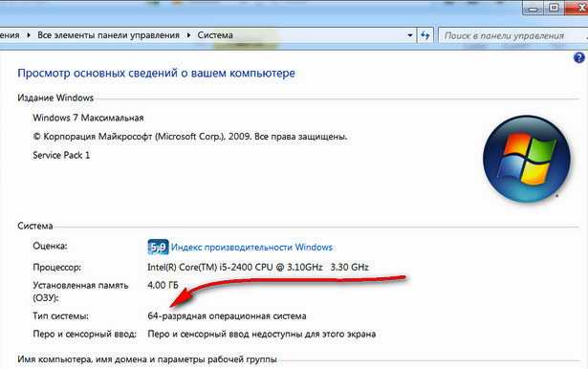Click the control panel search field

[512, 35]
